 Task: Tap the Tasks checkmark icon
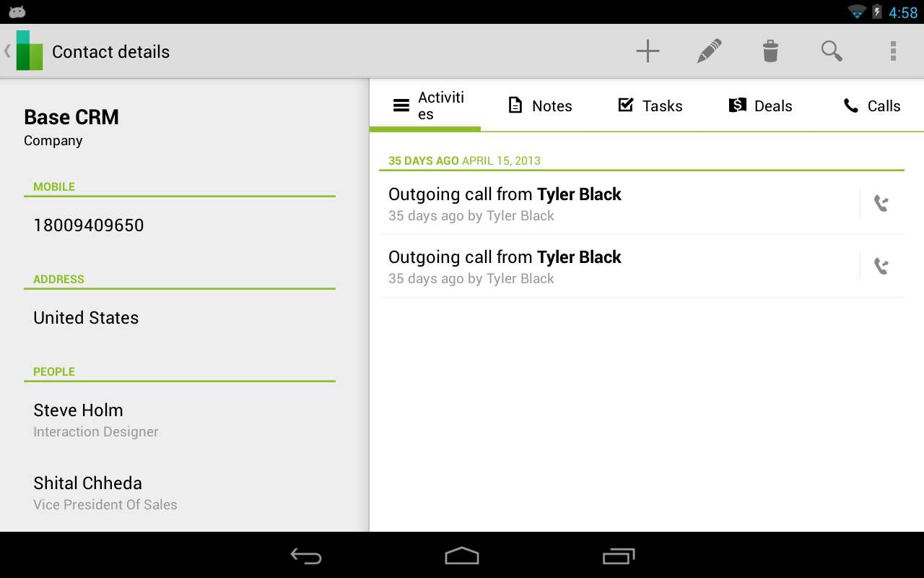[x=625, y=105]
